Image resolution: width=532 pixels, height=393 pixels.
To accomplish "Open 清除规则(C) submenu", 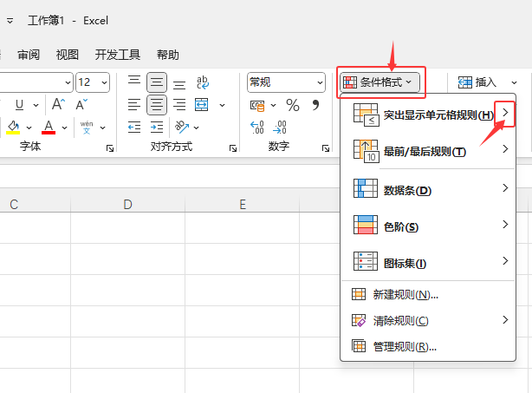I will coord(428,320).
